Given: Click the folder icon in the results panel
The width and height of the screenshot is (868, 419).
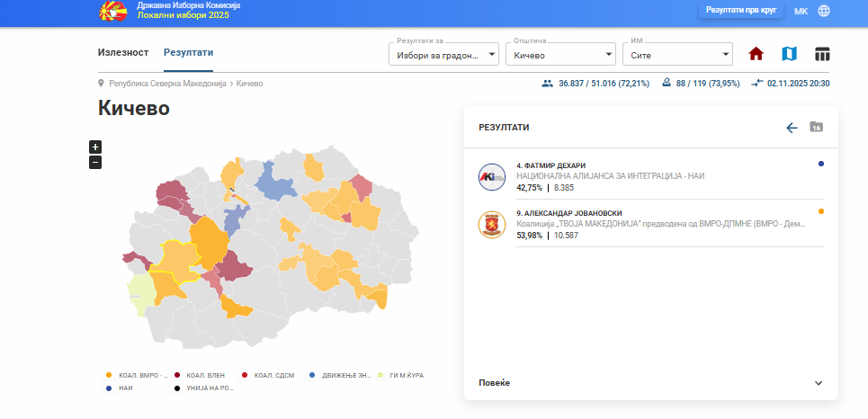Looking at the screenshot, I should (816, 128).
